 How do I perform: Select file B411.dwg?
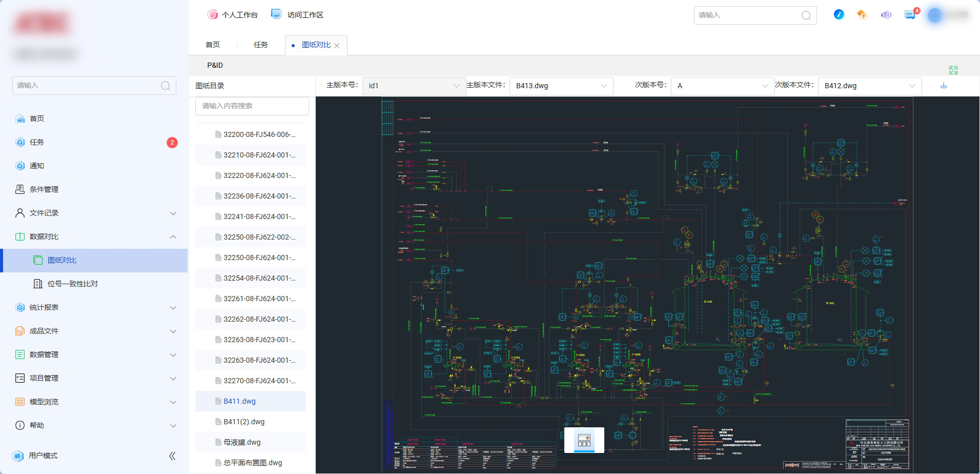[x=250, y=401]
